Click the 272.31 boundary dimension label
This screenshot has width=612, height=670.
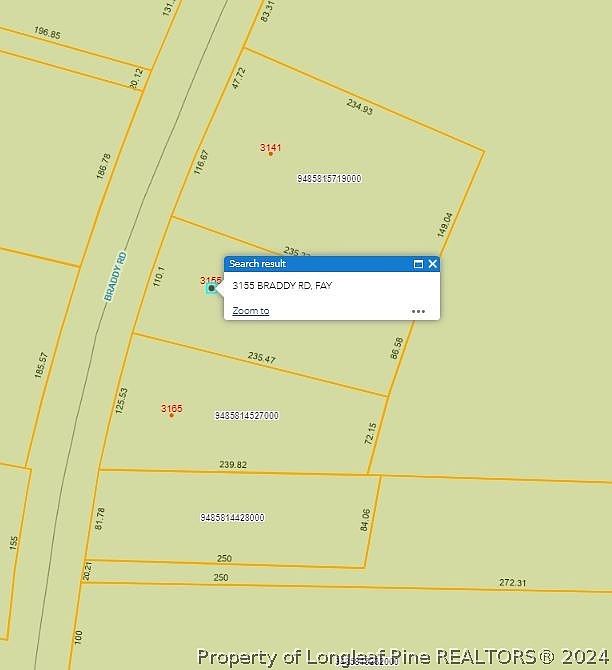coord(512,583)
